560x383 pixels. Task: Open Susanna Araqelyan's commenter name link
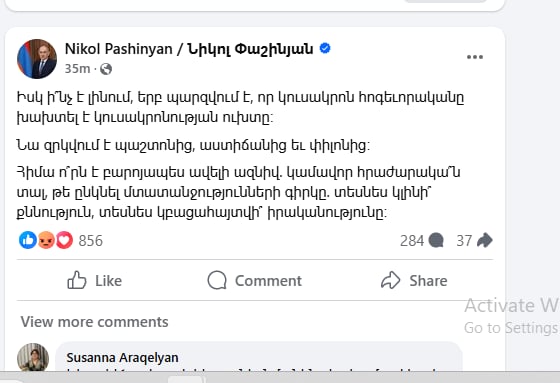(122, 358)
